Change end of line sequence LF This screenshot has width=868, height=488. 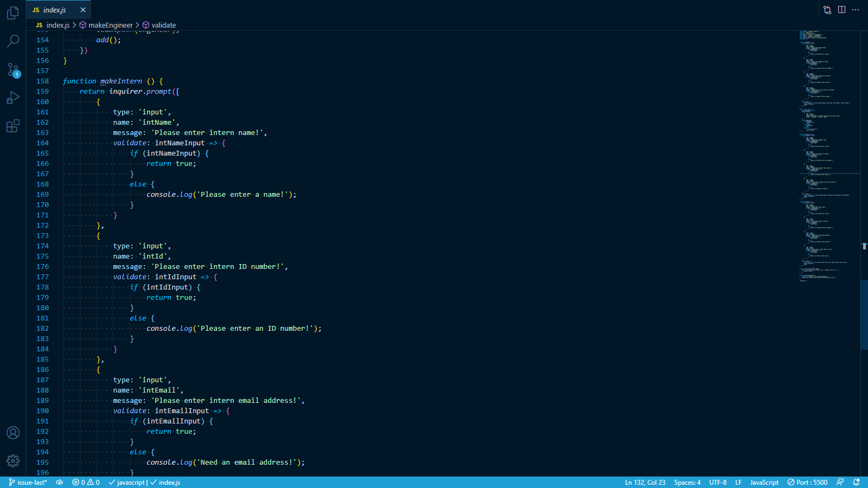click(x=738, y=483)
